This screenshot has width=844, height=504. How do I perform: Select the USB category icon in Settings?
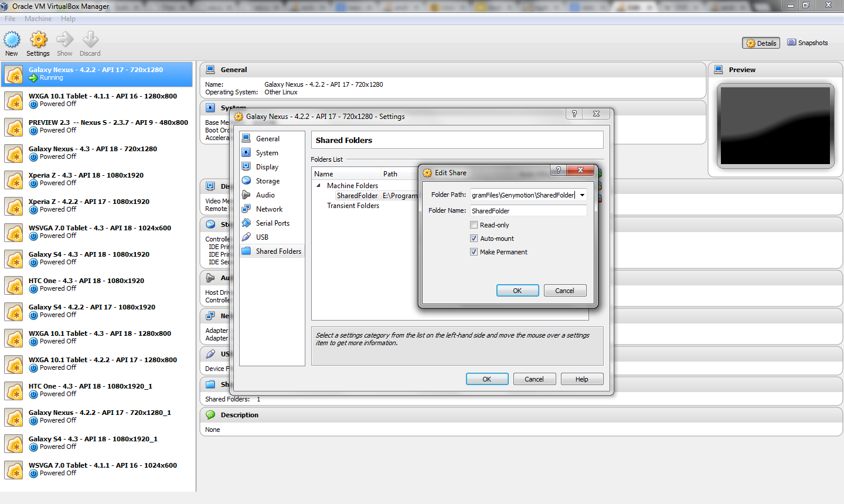click(x=247, y=237)
